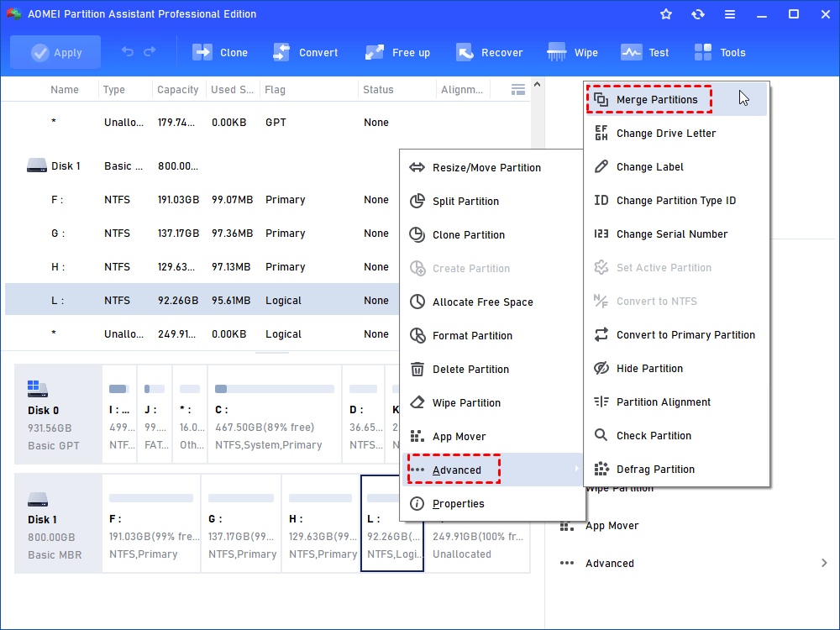The image size is (840, 630).
Task: Open the Test toolbar menu
Action: point(644,52)
